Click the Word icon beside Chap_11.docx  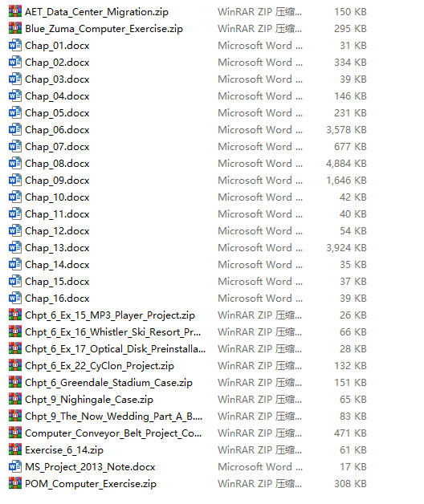click(x=15, y=213)
